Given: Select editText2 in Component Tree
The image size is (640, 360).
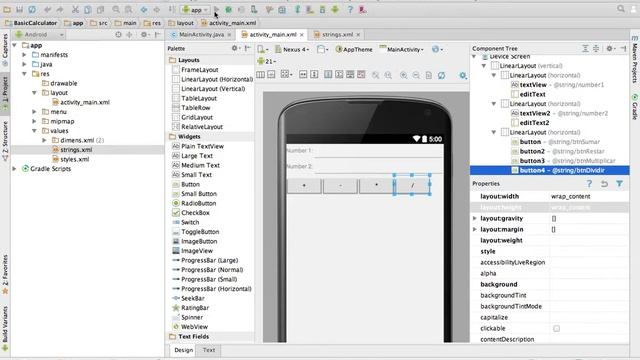Looking at the screenshot, I should pos(534,122).
